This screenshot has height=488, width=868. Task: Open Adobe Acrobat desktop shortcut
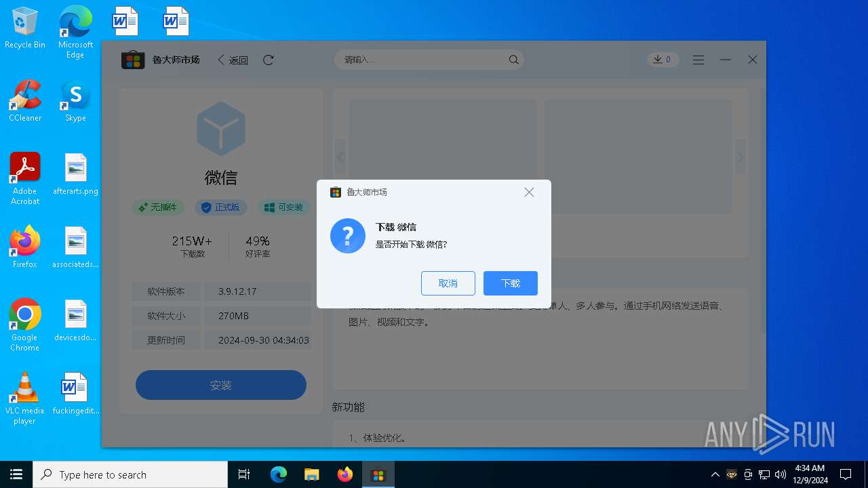[25, 178]
